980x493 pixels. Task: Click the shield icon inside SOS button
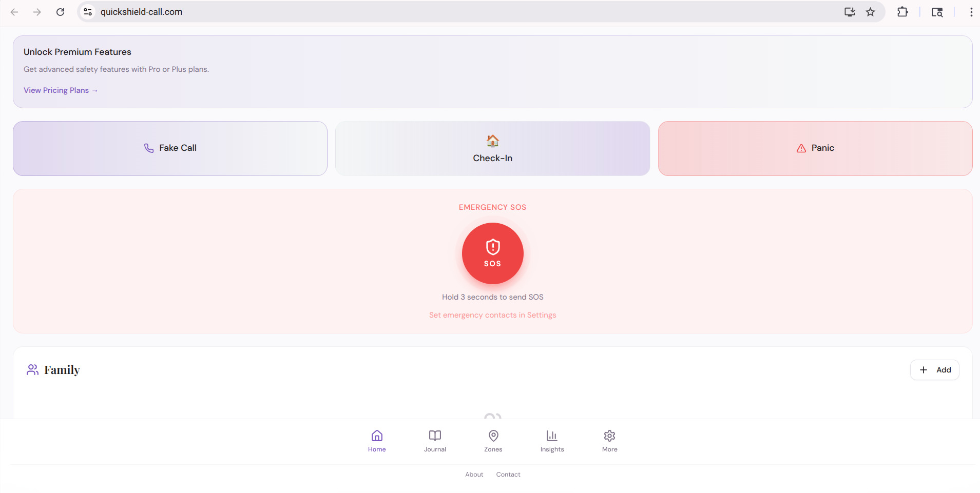pyautogui.click(x=493, y=247)
